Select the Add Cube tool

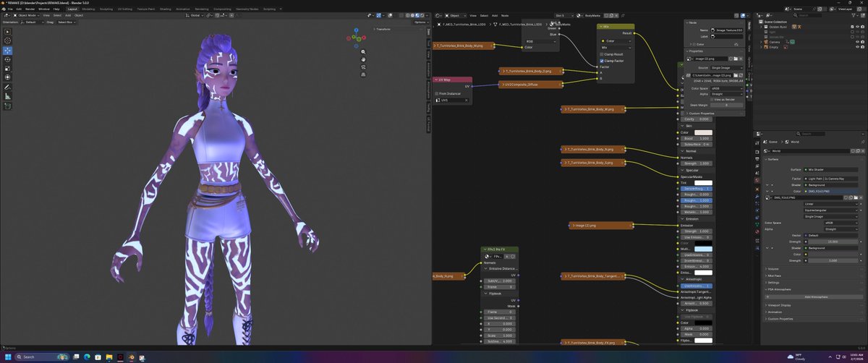(8, 106)
